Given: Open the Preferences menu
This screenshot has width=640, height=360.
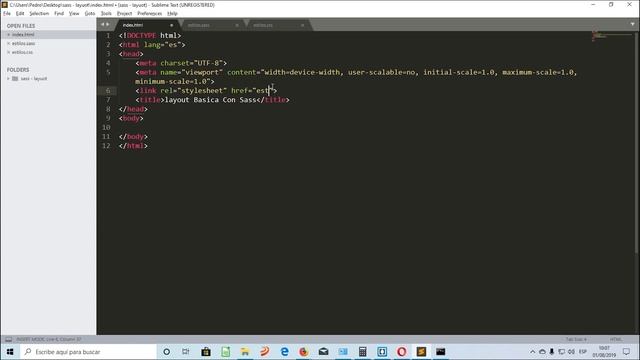Looking at the screenshot, I should click(x=149, y=13).
